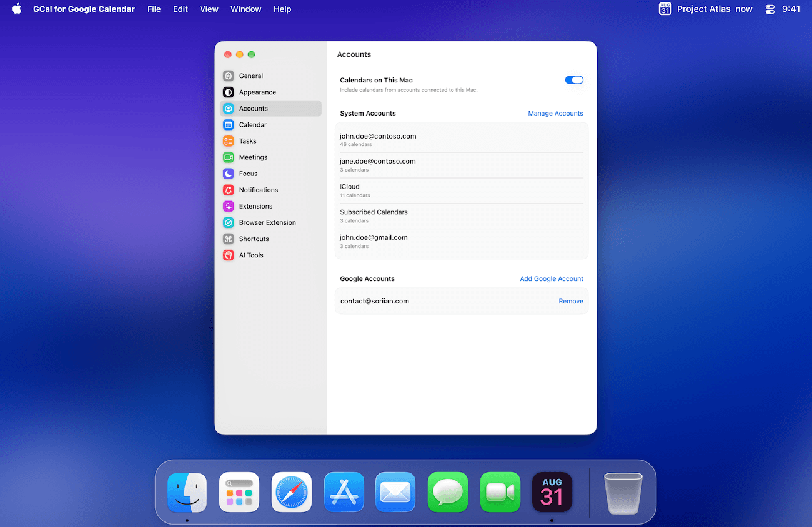Open the Tasks sidebar icon
The image size is (812, 527).
click(229, 140)
